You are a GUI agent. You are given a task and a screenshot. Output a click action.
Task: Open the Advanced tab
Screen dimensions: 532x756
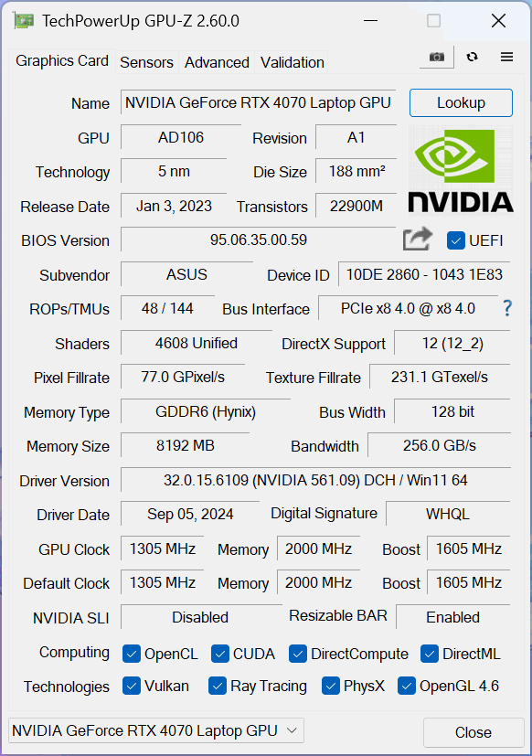pos(217,62)
